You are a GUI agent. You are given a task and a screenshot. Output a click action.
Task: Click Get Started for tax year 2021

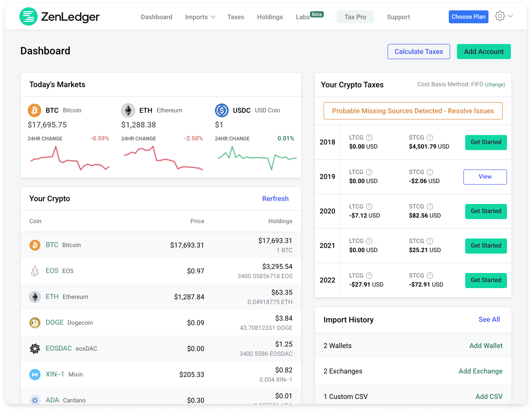tap(486, 246)
